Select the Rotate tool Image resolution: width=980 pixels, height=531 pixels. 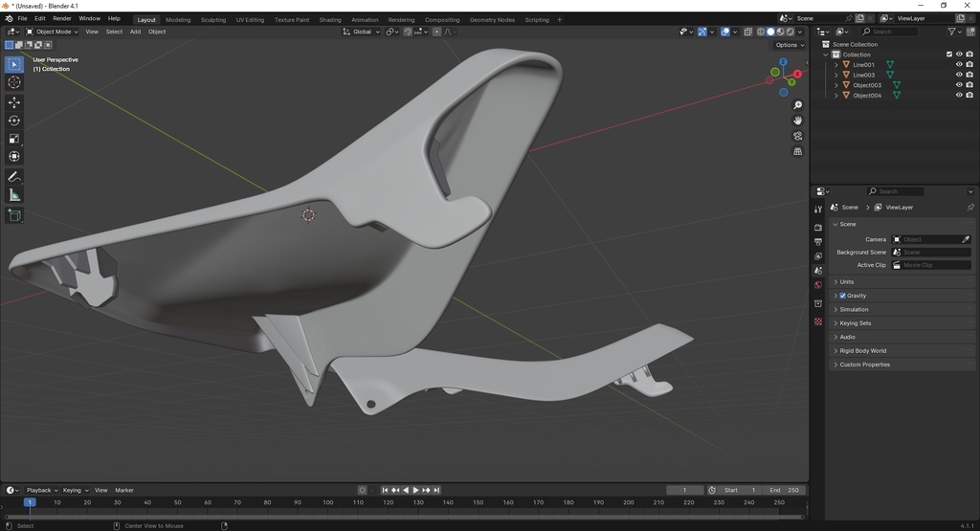(14, 121)
